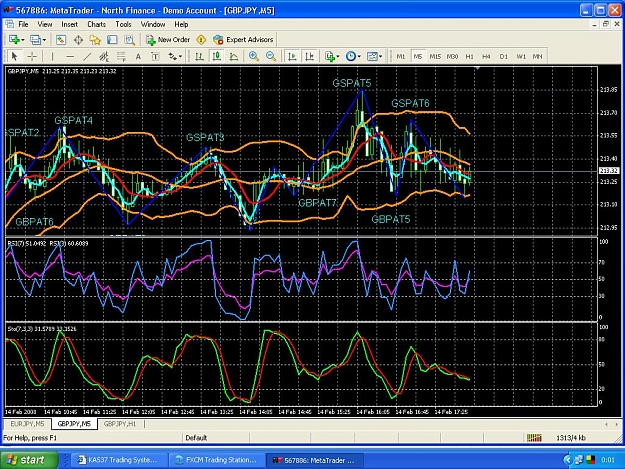Switch to the EURJPY,M5 chart tab
This screenshot has height=469, width=625.
28,424
